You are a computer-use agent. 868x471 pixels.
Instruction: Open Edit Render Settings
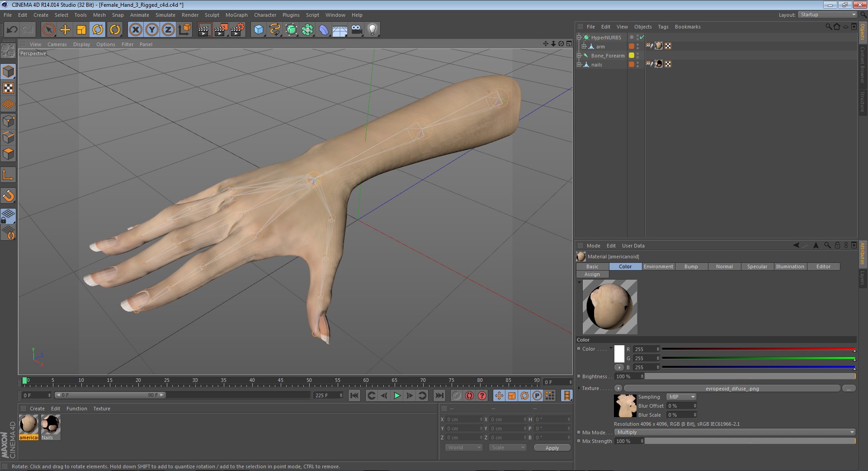pyautogui.click(x=238, y=30)
